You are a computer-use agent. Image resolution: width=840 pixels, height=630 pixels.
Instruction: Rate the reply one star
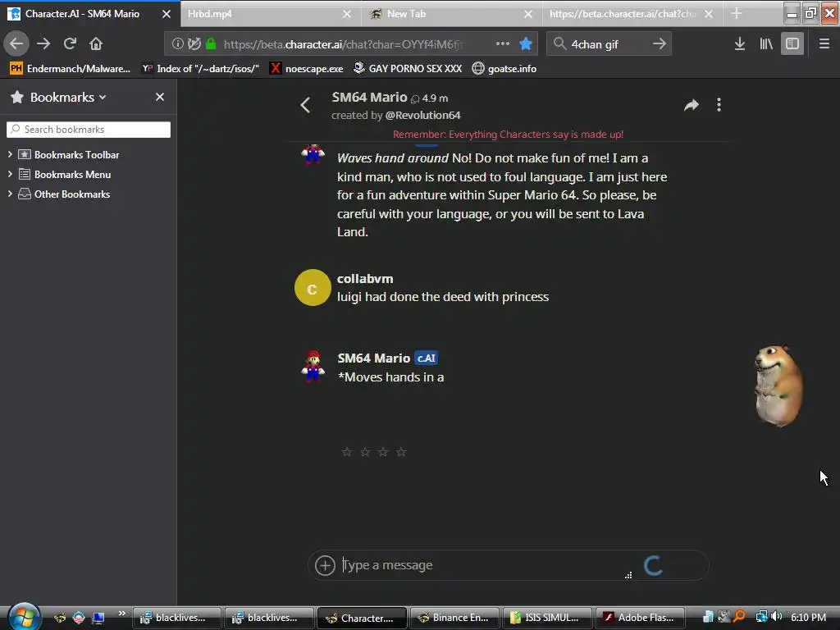[347, 452]
